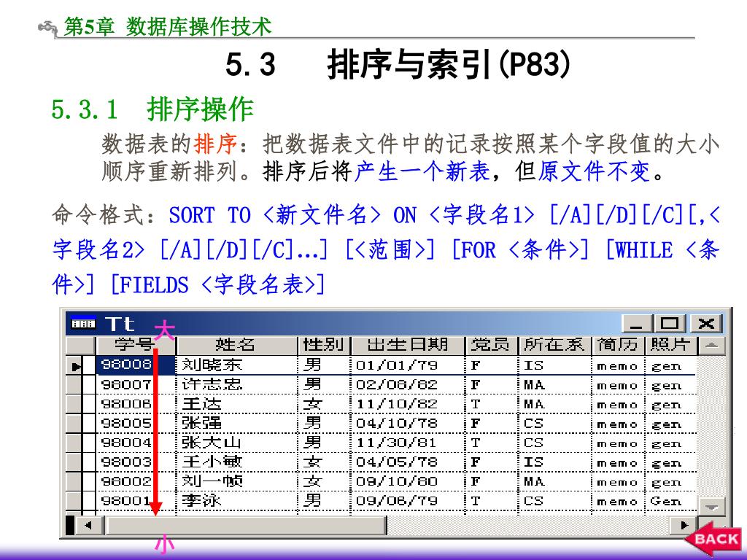Viewport: 747px width, 560px height.
Task: Click the memo field of row 98008
Action: [617, 366]
